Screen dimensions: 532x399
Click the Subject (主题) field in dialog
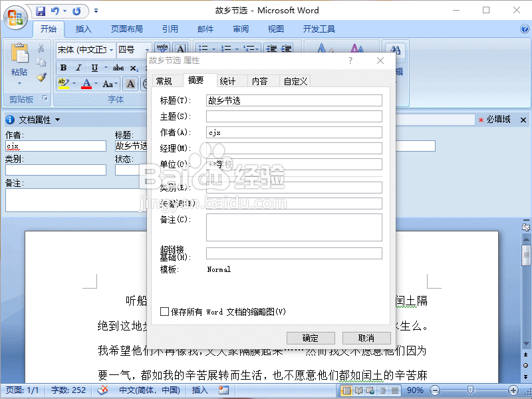coord(294,116)
